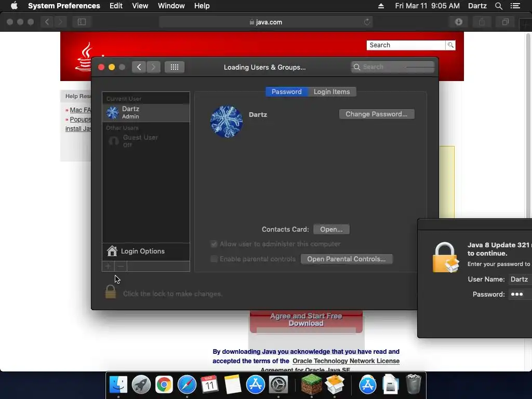Screen dimensions: 532x399
Task: Click java.com Search input box
Action: pos(406,45)
